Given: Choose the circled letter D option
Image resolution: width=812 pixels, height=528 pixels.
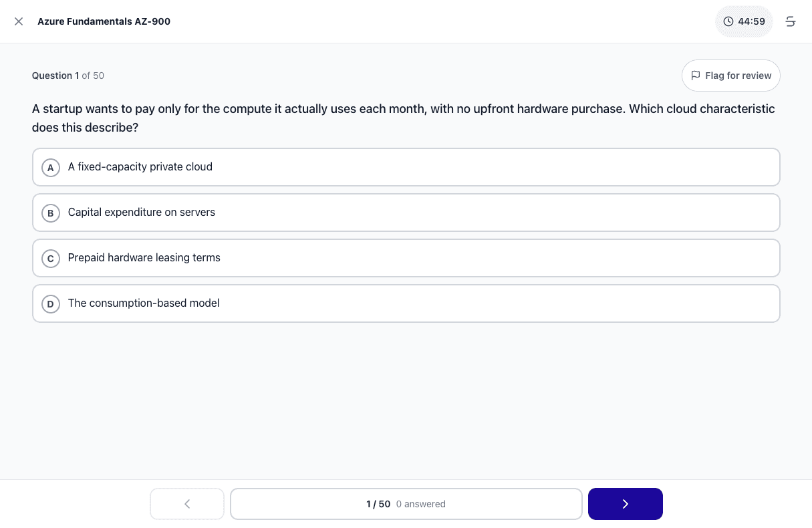Looking at the screenshot, I should click(51, 303).
